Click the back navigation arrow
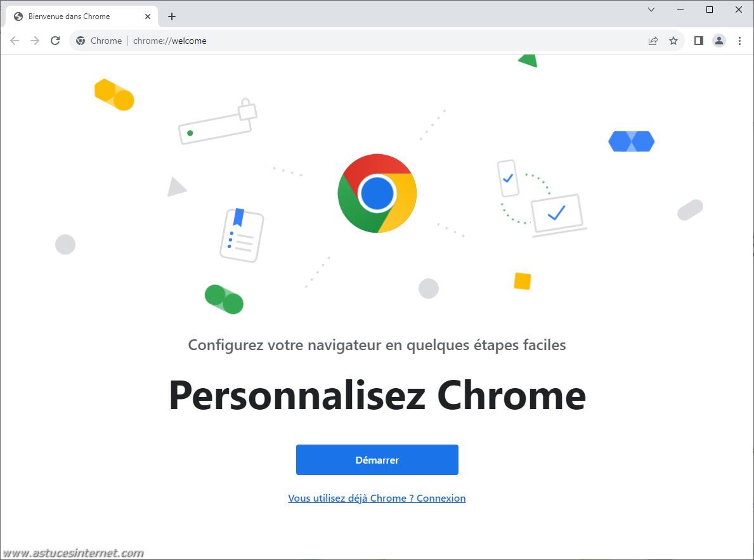The height and width of the screenshot is (560, 754). [x=15, y=41]
